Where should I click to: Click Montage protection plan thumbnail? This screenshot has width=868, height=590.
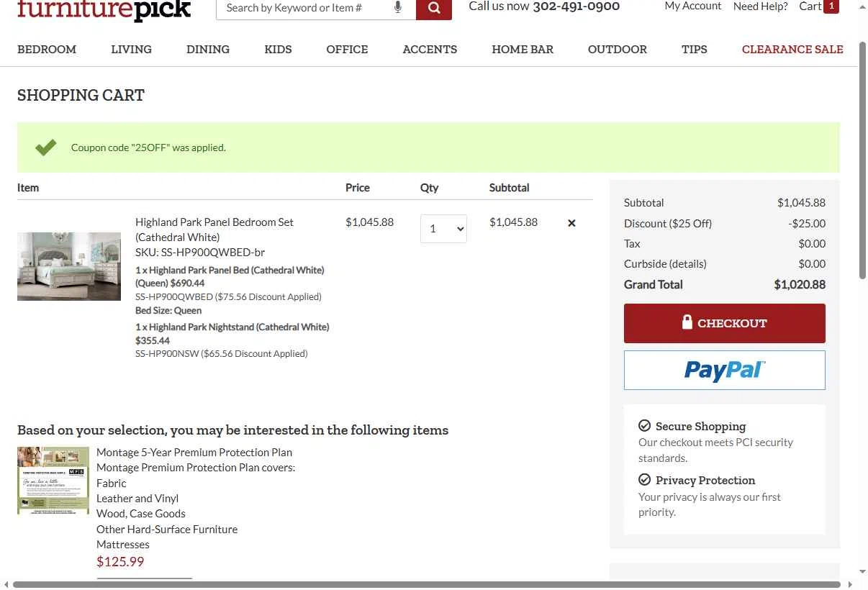(x=53, y=481)
